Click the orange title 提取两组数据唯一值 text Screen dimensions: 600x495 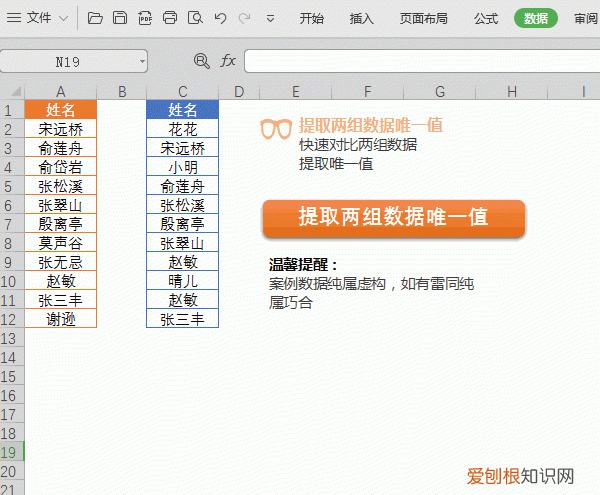[371, 125]
